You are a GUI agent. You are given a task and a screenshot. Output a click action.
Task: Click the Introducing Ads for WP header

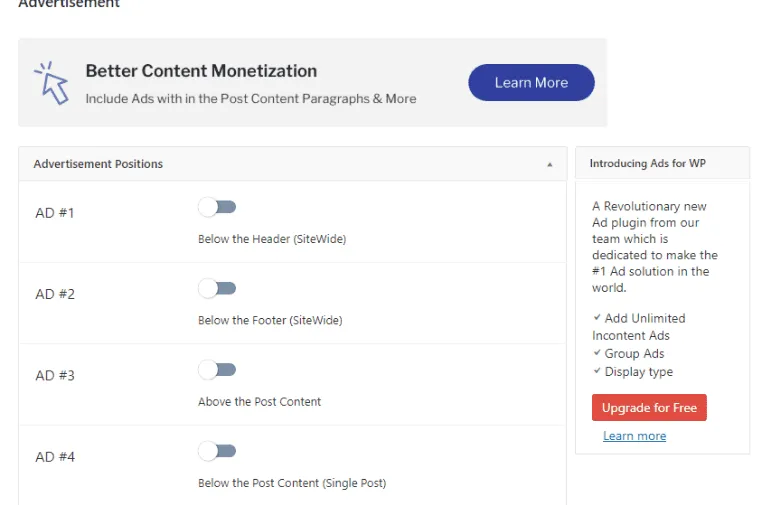(647, 164)
